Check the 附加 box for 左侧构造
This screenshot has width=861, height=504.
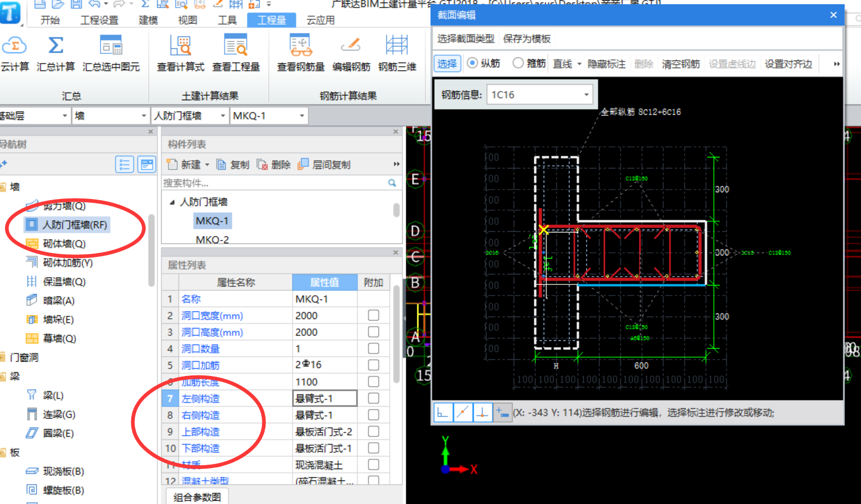(x=374, y=398)
